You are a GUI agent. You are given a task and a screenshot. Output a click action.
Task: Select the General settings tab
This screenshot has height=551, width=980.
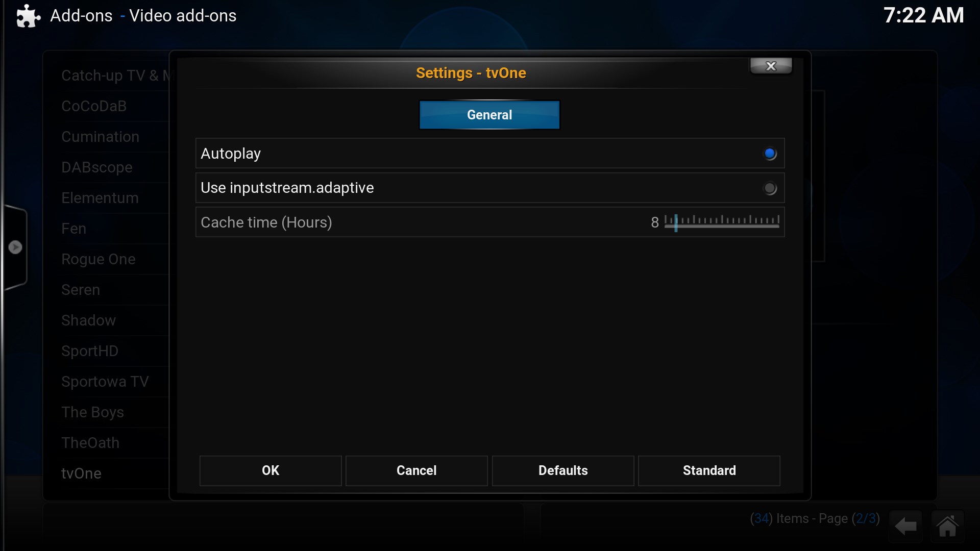click(489, 115)
